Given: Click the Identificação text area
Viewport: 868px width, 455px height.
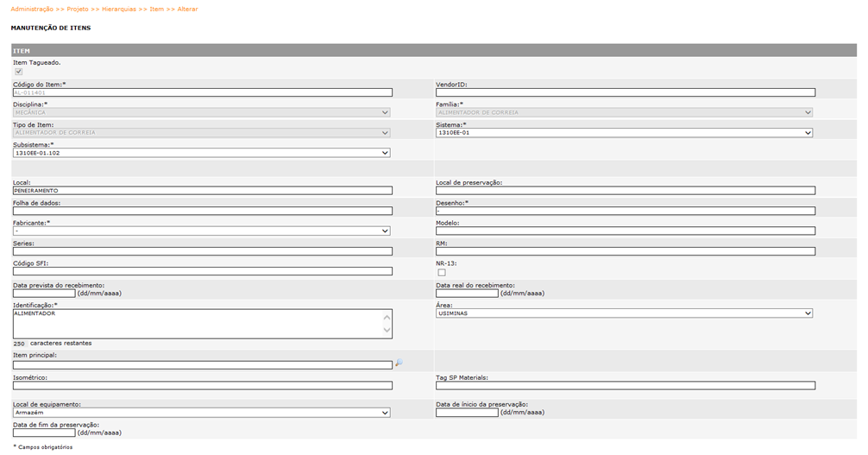Looking at the screenshot, I should [x=197, y=323].
